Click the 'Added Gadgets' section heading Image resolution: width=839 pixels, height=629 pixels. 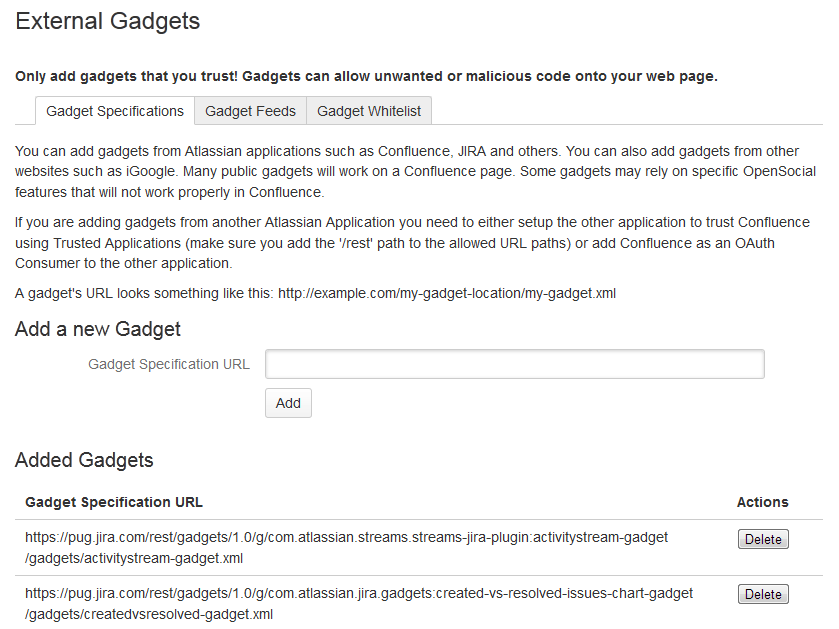pyautogui.click(x=84, y=460)
